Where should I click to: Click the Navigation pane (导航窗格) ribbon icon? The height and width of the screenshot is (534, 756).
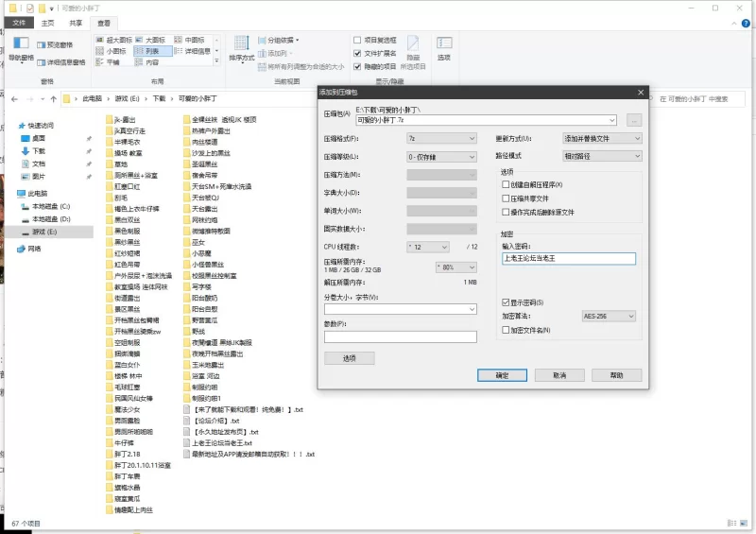point(21,48)
